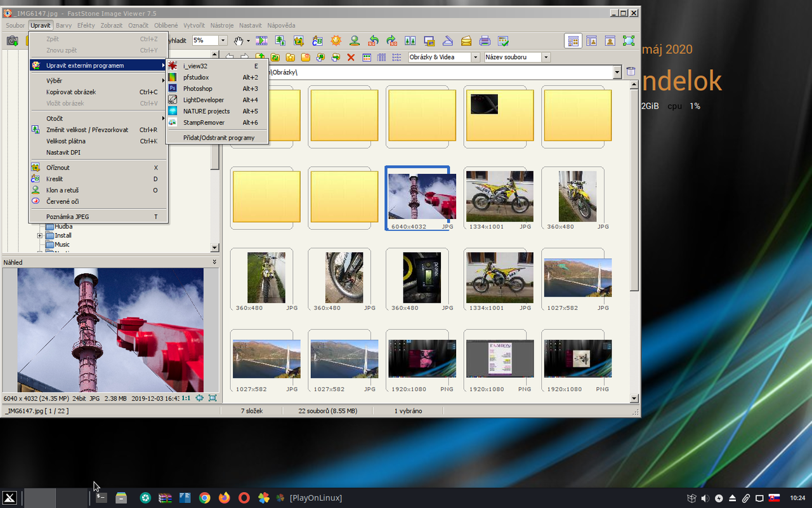812x508 pixels.
Task: Select Klon a retuš menu entry
Action: pos(98,190)
